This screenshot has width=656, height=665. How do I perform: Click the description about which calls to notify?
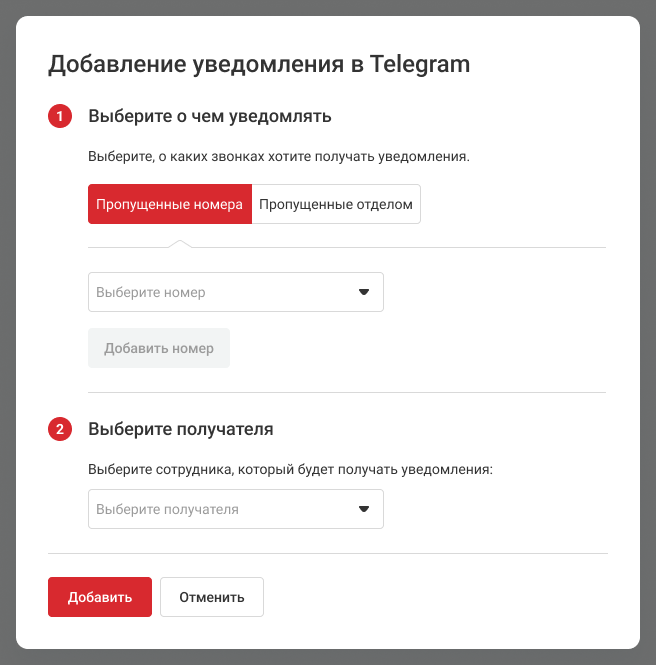click(x=279, y=157)
